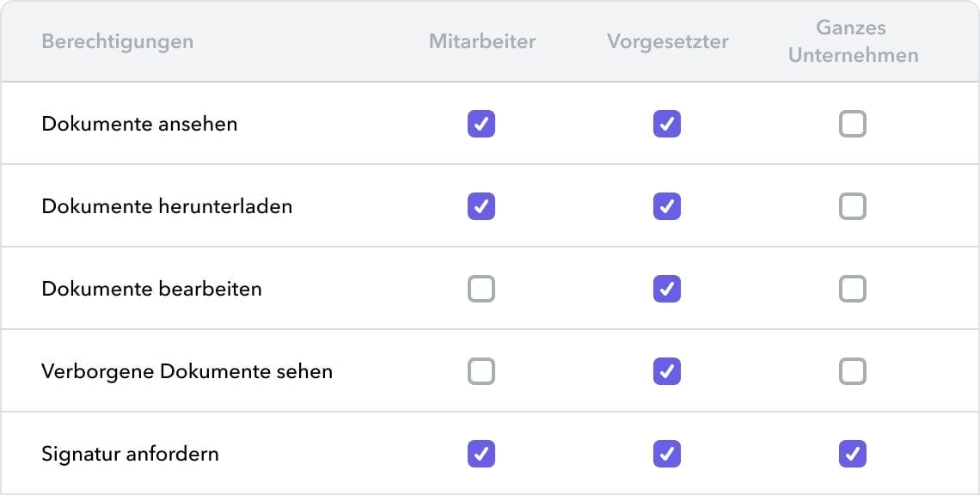980x495 pixels.
Task: Uncheck Mitarbeiter for Dokumente herunterladen
Action: tap(481, 206)
